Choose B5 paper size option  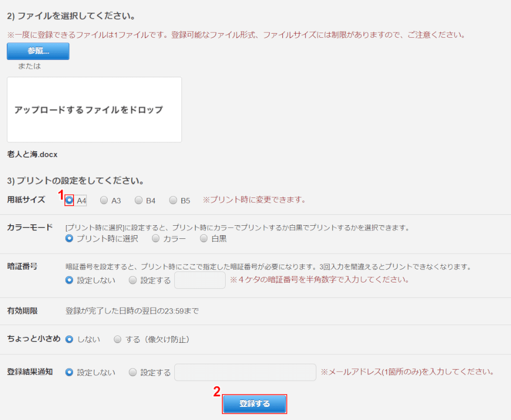pyautogui.click(x=173, y=200)
